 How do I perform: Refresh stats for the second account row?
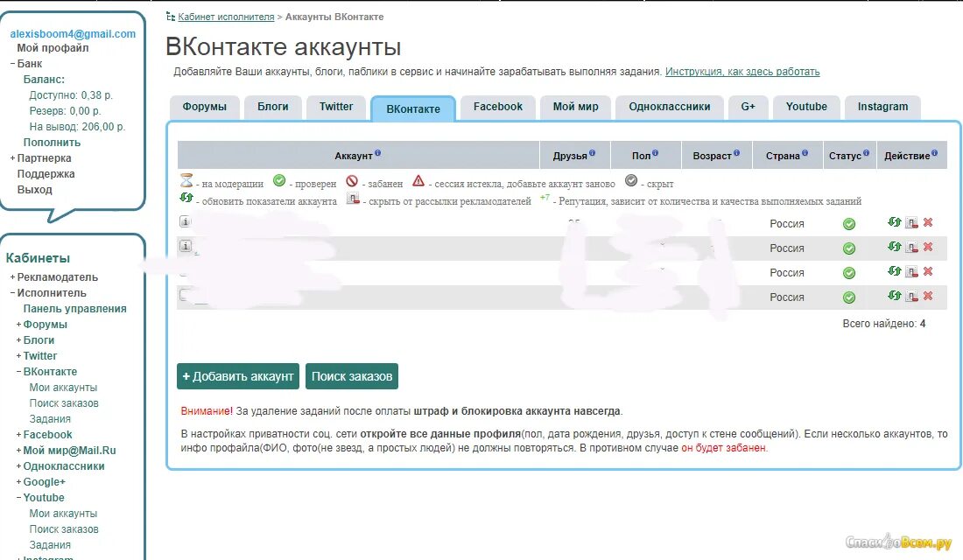(894, 247)
